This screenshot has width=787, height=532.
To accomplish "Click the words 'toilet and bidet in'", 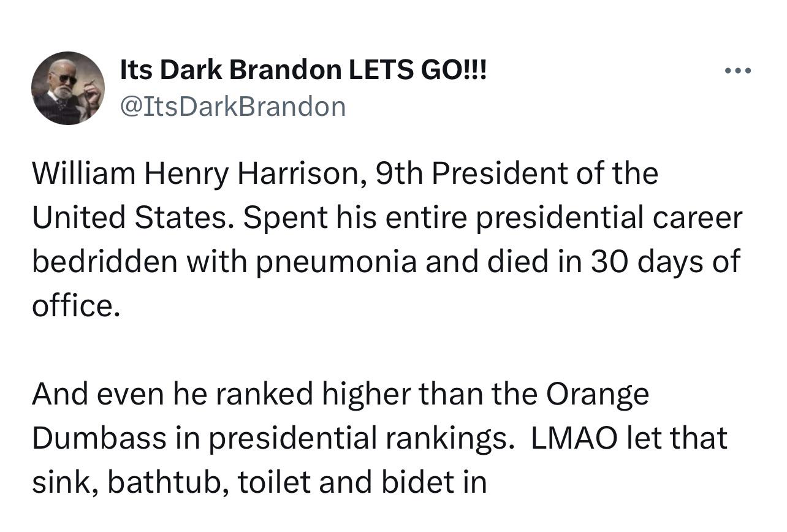I will coord(362,482).
